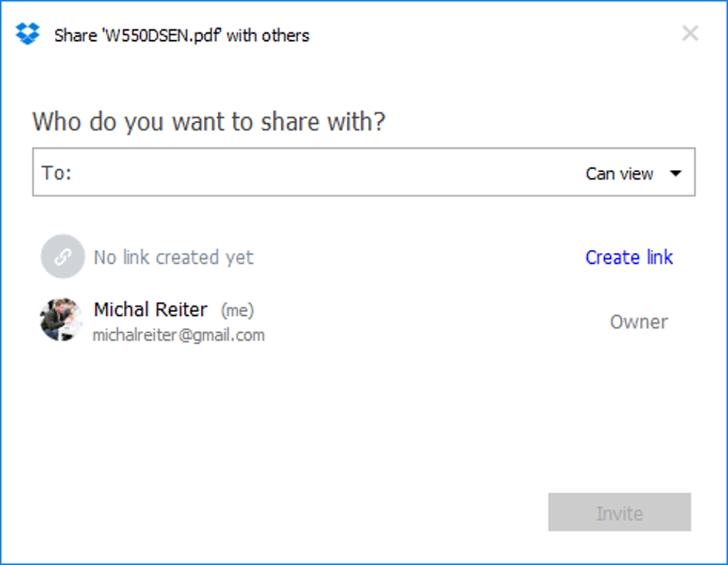Close the share dialog with X
728x565 pixels.
[x=690, y=34]
